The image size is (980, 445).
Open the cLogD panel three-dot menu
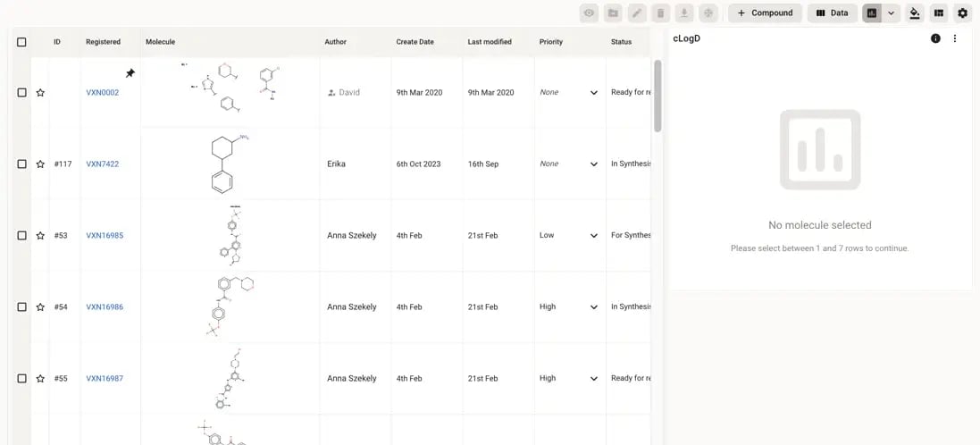tap(955, 38)
